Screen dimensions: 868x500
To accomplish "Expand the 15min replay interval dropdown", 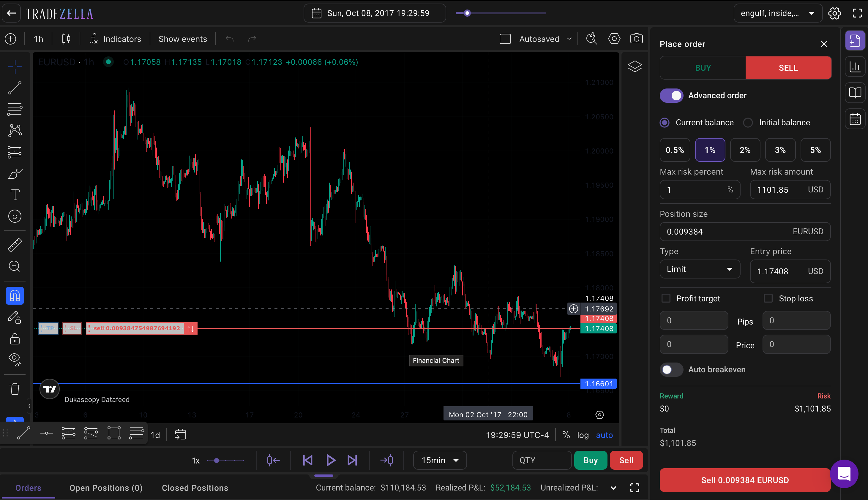I will coord(440,460).
